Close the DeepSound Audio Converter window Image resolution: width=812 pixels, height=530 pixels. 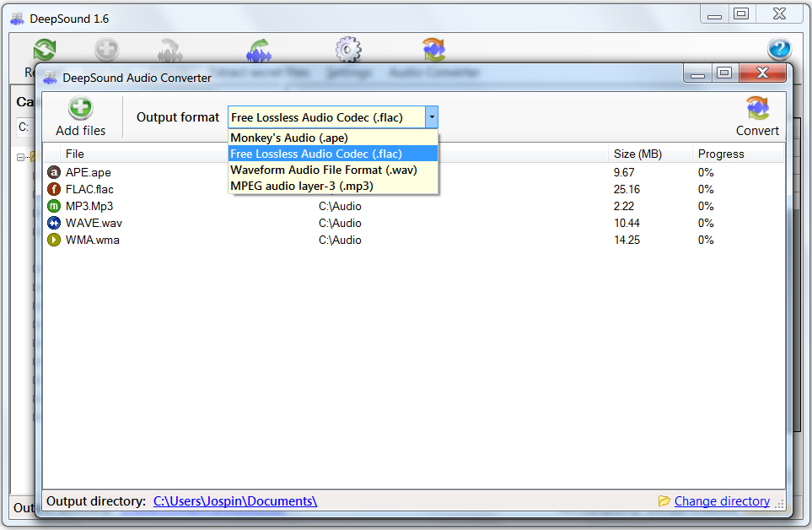pos(763,73)
